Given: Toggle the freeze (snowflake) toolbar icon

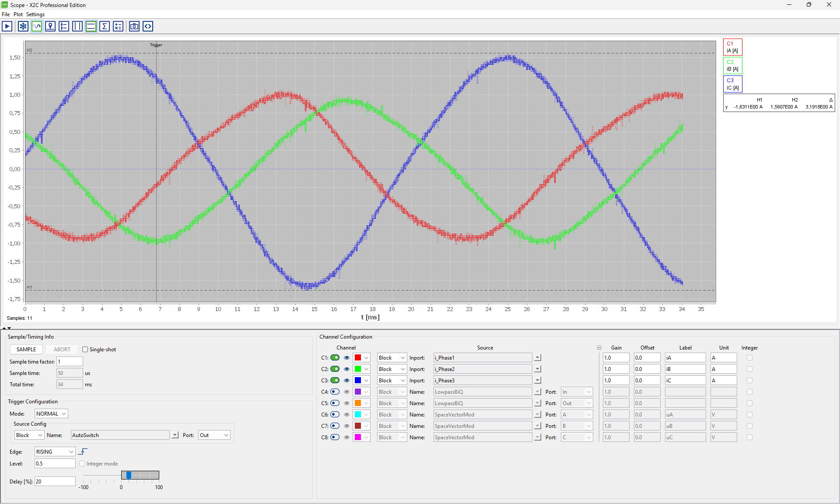Looking at the screenshot, I should point(23,26).
